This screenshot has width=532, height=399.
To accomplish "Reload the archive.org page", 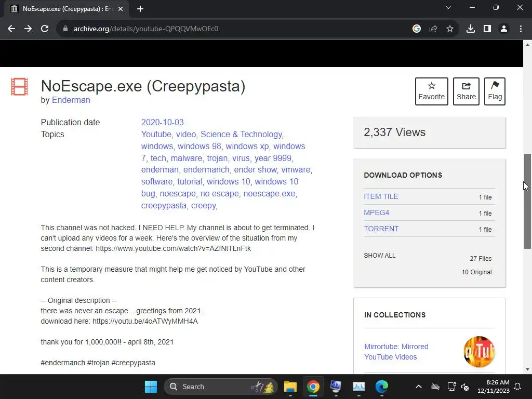I will coord(45,29).
